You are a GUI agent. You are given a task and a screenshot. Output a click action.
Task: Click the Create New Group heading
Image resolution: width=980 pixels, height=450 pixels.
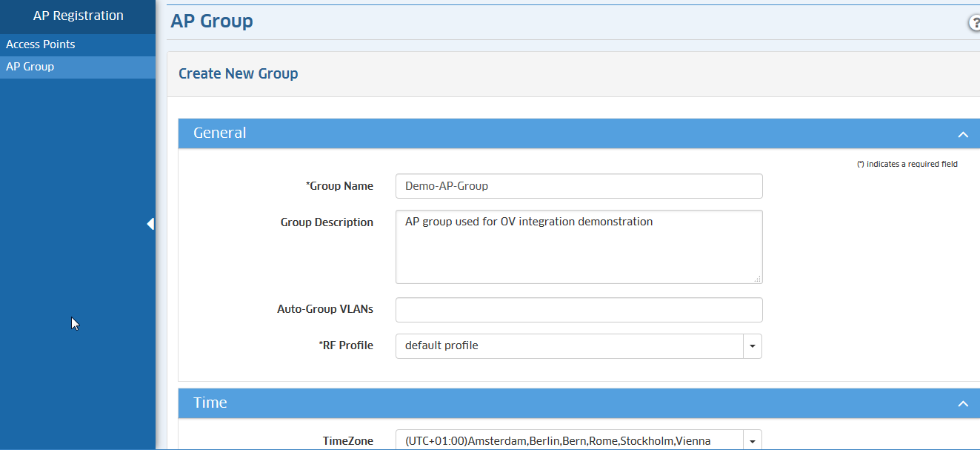coord(239,74)
